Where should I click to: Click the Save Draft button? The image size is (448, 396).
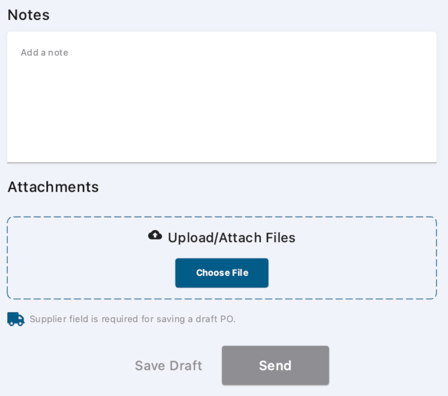[168, 366]
